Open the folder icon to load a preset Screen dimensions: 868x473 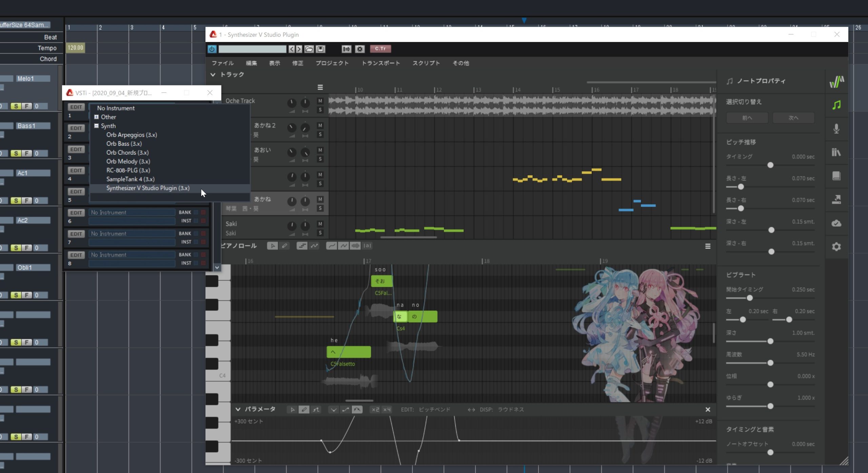tap(309, 49)
